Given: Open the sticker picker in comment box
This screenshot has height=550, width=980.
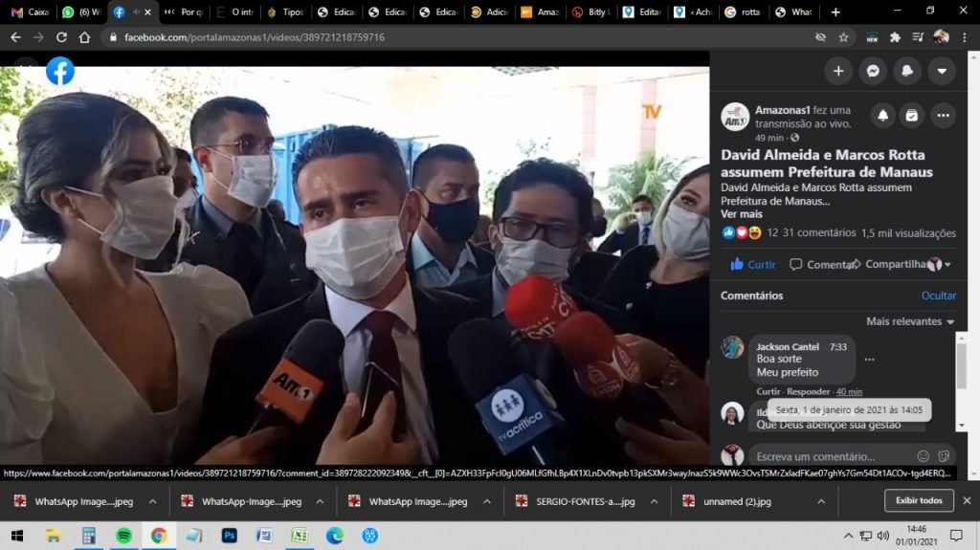Looking at the screenshot, I should (944, 456).
